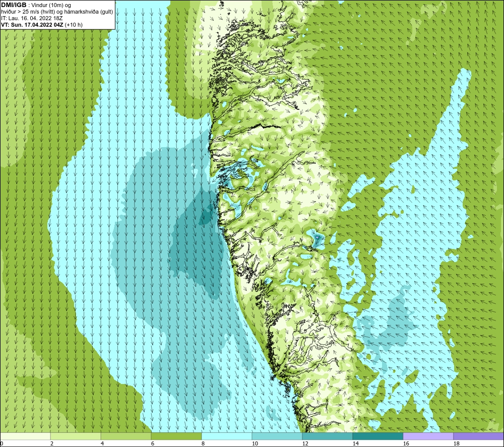The width and height of the screenshot is (504, 447).
Task: Click the 'IT: Lau. 16. 04. 2022 18Z' line
Action: pyautogui.click(x=32, y=18)
